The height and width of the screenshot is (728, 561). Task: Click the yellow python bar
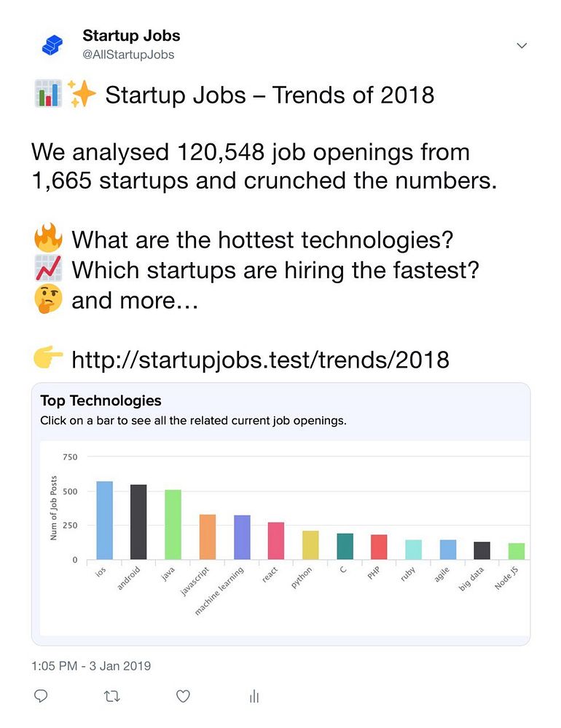pos(310,545)
